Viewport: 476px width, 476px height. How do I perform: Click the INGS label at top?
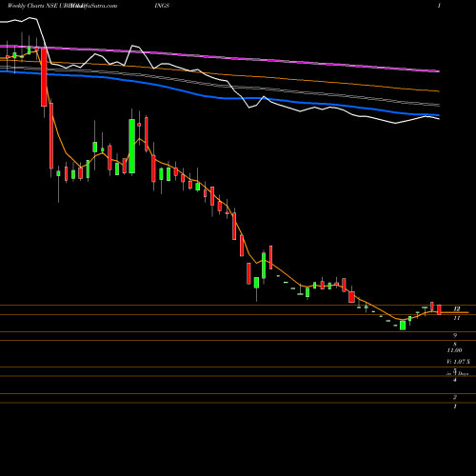(x=162, y=6)
